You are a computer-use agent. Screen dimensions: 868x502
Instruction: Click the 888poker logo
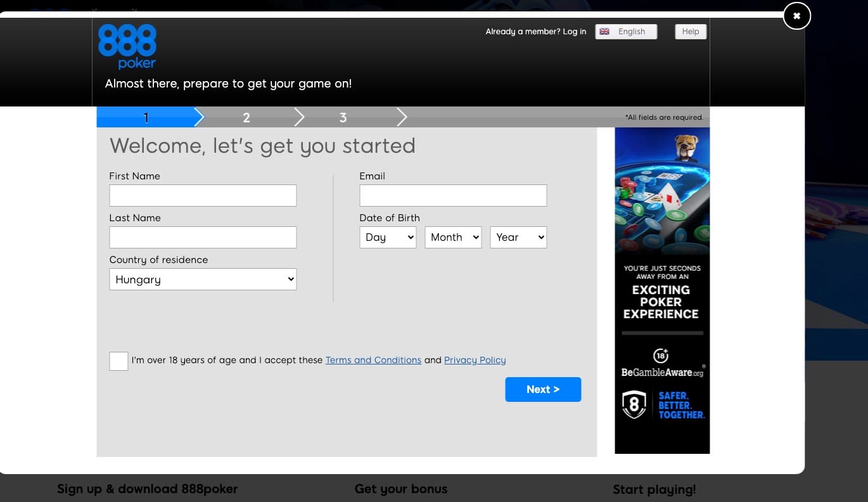point(127,46)
